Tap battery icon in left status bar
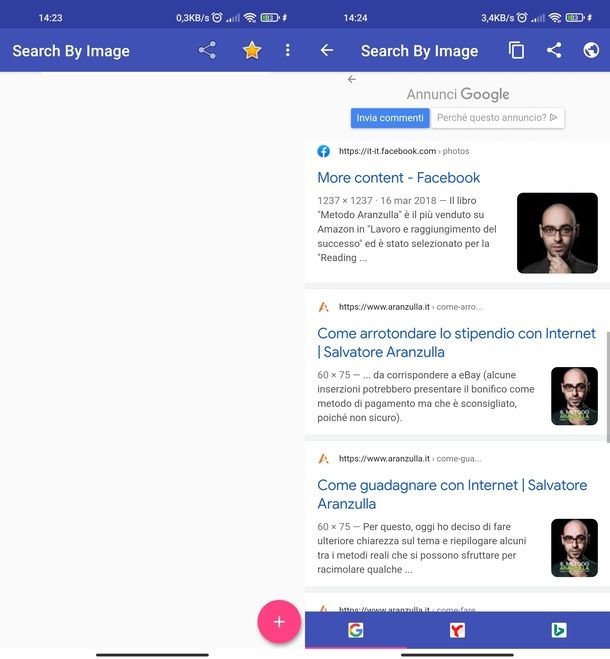610x659 pixels. 269,18
